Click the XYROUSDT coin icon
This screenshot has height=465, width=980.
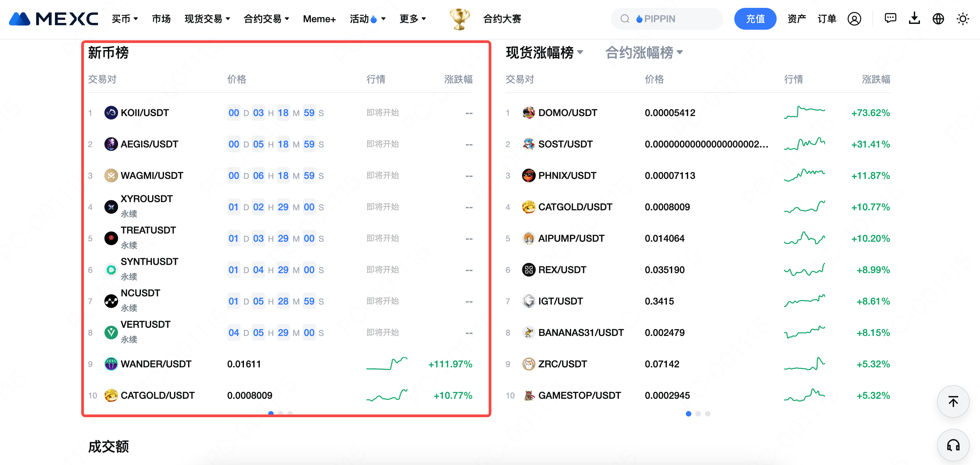(x=111, y=207)
